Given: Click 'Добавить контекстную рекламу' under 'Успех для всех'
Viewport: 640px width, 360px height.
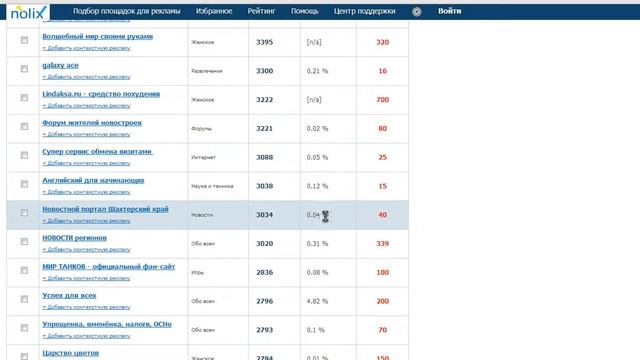Looking at the screenshot, I should pyautogui.click(x=87, y=307).
